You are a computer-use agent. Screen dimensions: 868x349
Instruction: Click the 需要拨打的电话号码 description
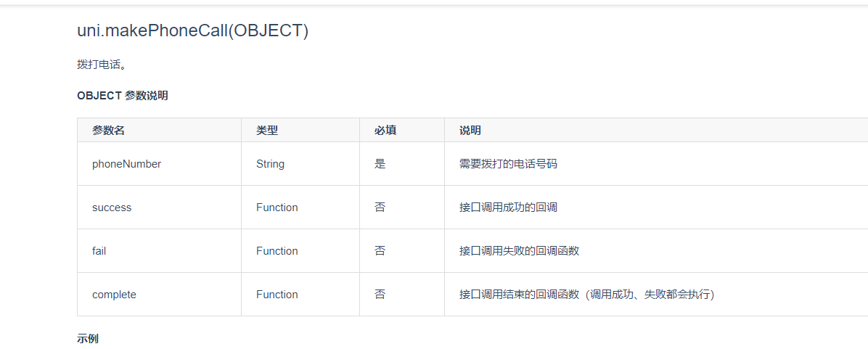click(x=508, y=164)
